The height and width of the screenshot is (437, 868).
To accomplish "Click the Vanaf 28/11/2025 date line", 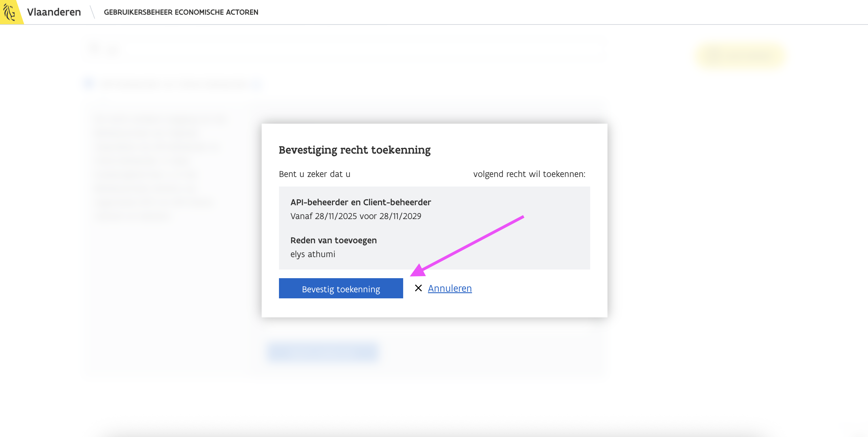I will tap(356, 216).
